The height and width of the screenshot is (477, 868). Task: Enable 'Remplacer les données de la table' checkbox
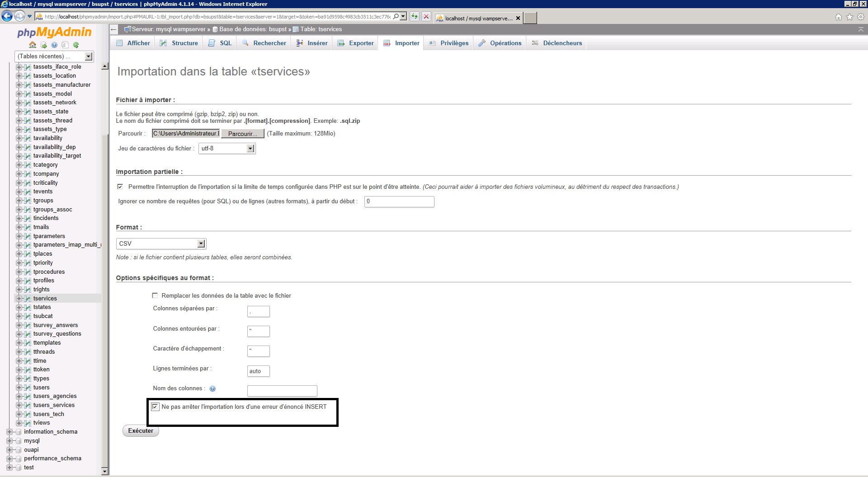click(x=155, y=295)
